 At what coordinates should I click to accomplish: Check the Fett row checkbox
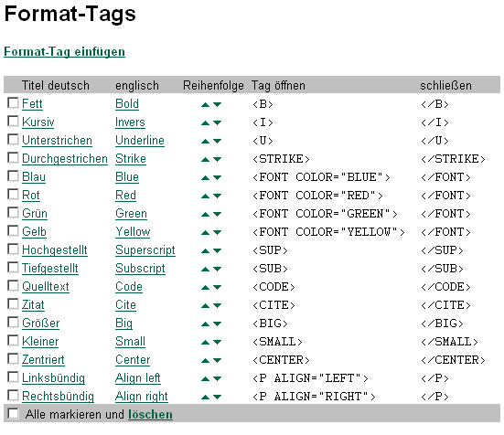coord(13,103)
